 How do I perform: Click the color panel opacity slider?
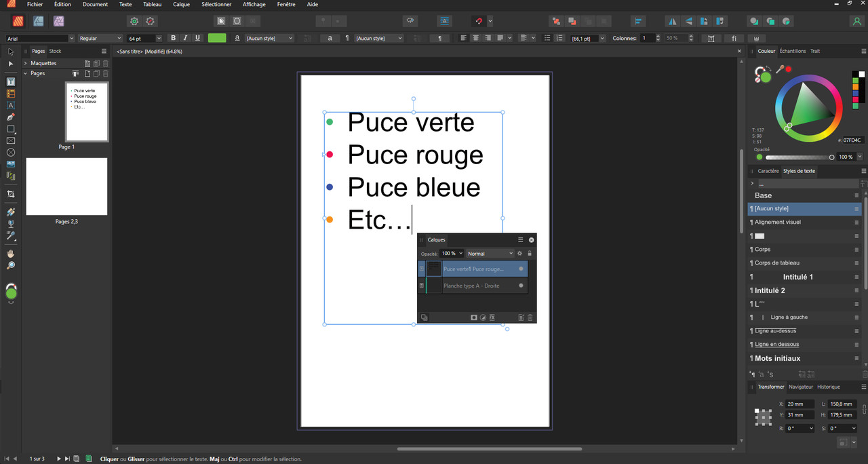[x=799, y=157]
